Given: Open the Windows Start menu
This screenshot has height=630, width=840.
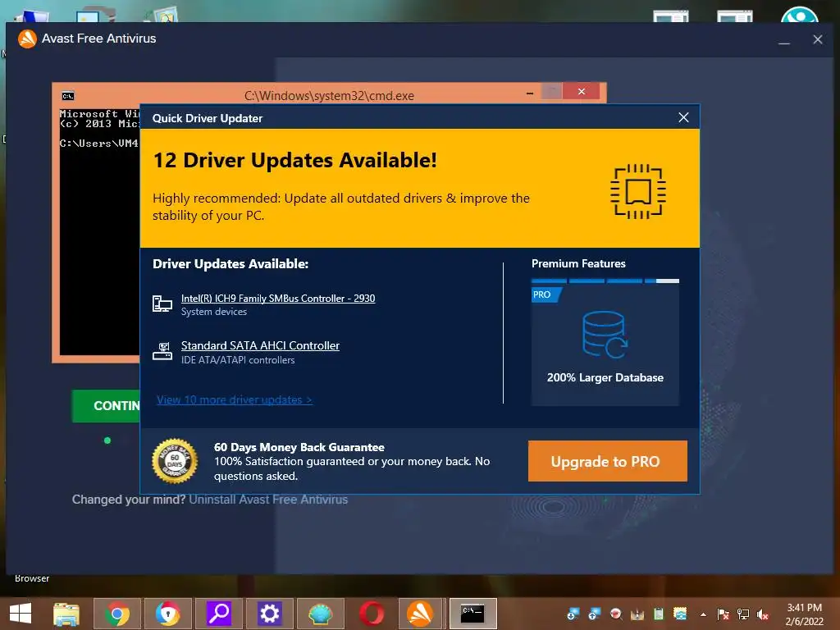Looking at the screenshot, I should pos(21,613).
